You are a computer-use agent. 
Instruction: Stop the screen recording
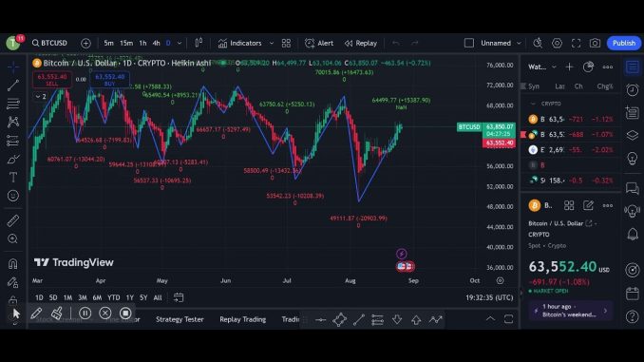point(125,314)
